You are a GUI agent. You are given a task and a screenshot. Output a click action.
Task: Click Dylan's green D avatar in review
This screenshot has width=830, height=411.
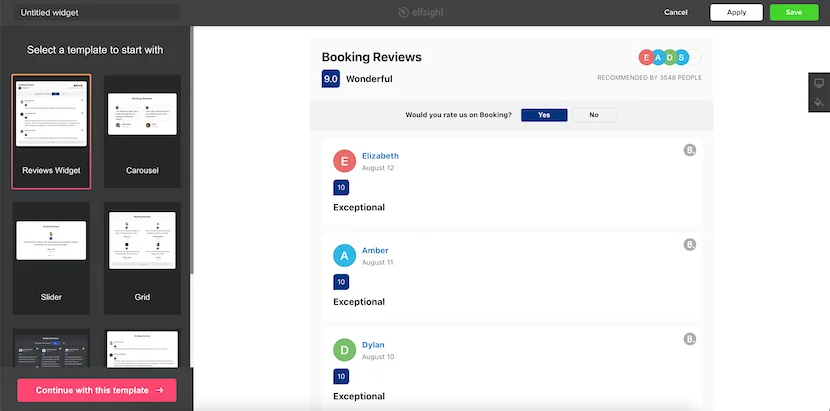(x=345, y=350)
